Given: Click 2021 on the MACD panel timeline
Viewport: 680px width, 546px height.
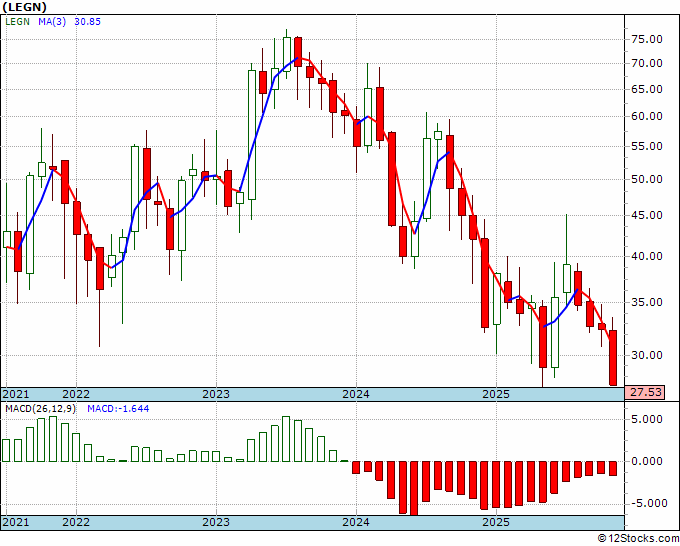Looking at the screenshot, I should pyautogui.click(x=16, y=522).
